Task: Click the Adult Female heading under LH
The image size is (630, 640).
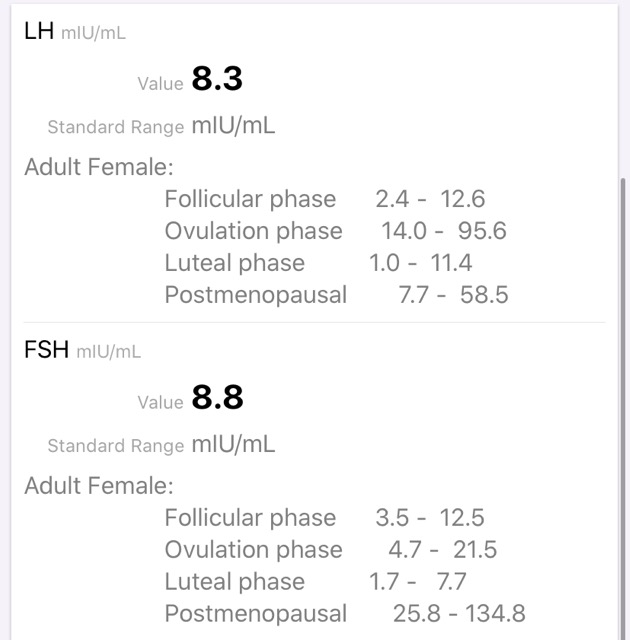Action: point(99,167)
